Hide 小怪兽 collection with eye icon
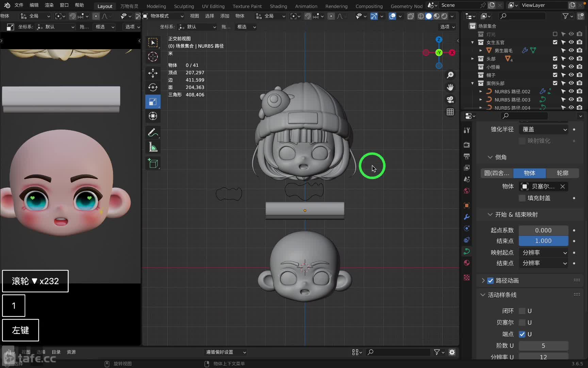The image size is (588, 368). (x=571, y=67)
